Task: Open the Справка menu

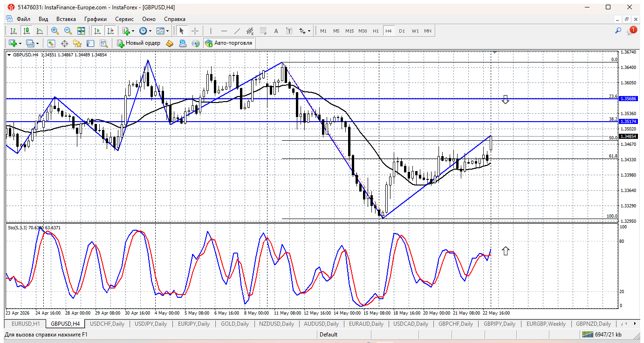Action: (175, 19)
